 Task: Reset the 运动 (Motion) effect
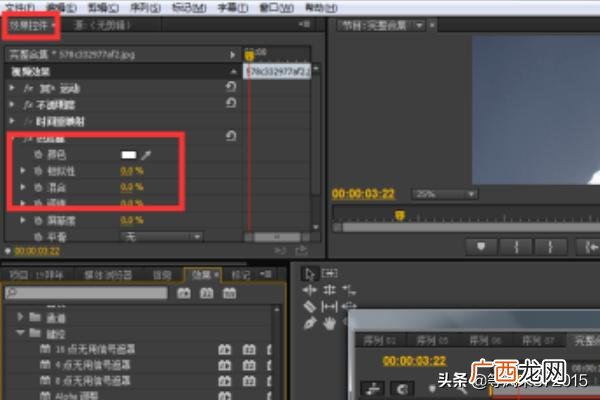click(231, 87)
